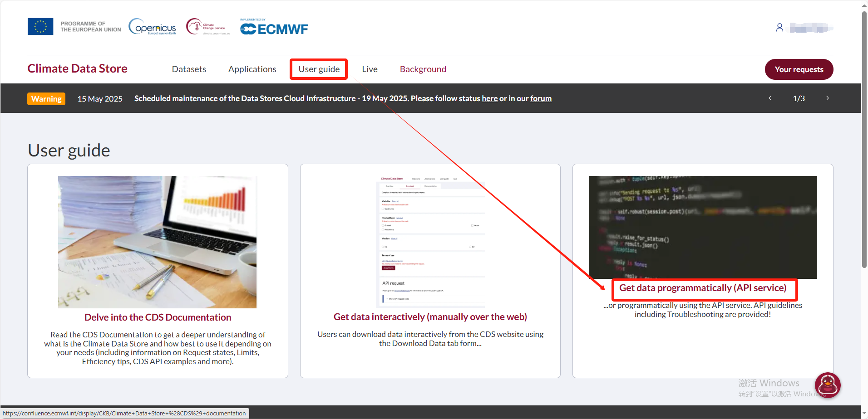This screenshot has width=868, height=419.
Task: Click the laptop and documents thumbnail image
Action: [x=158, y=242]
